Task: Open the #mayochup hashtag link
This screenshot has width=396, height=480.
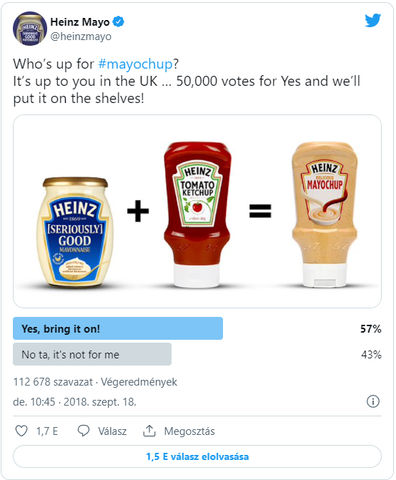Action: 136,64
